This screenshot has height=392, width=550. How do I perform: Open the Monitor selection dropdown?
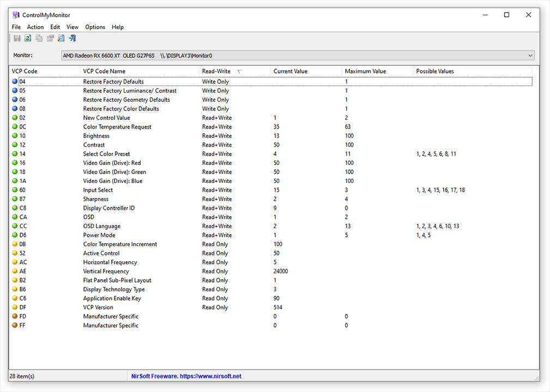[x=298, y=56]
